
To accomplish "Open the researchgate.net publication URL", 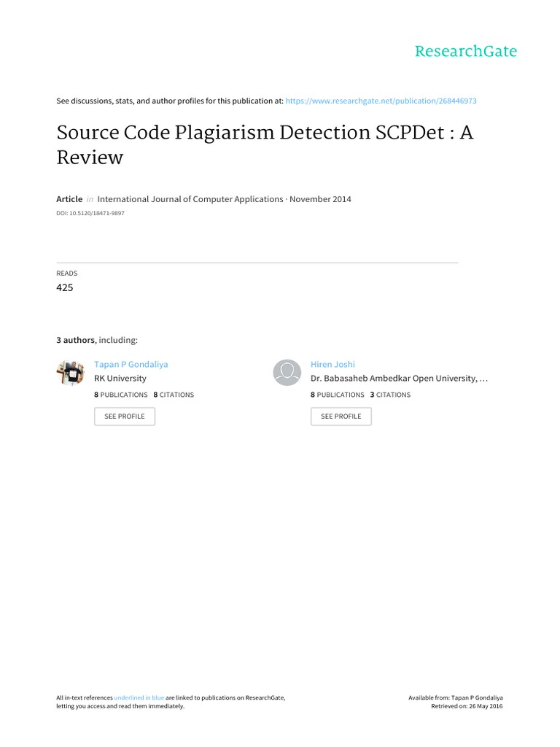I will coord(381,101).
